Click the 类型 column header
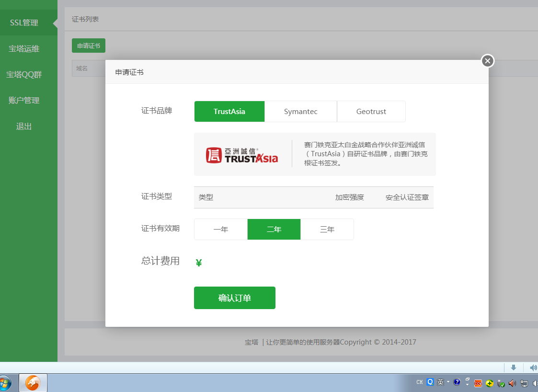The height and width of the screenshot is (392, 538). pyautogui.click(x=206, y=197)
